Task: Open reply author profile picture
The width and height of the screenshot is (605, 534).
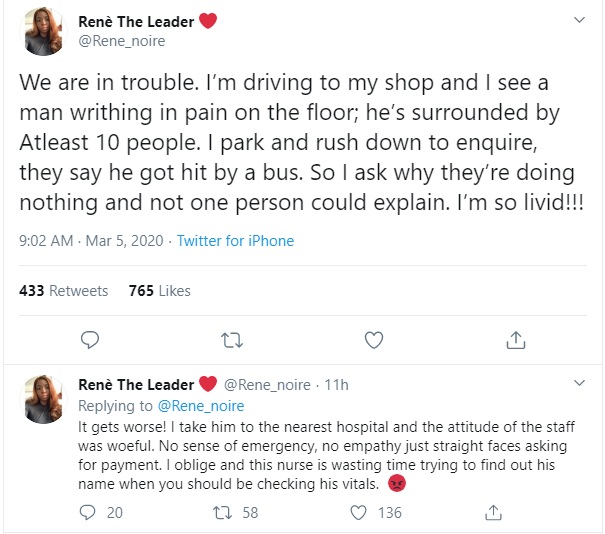Action: coord(44,399)
